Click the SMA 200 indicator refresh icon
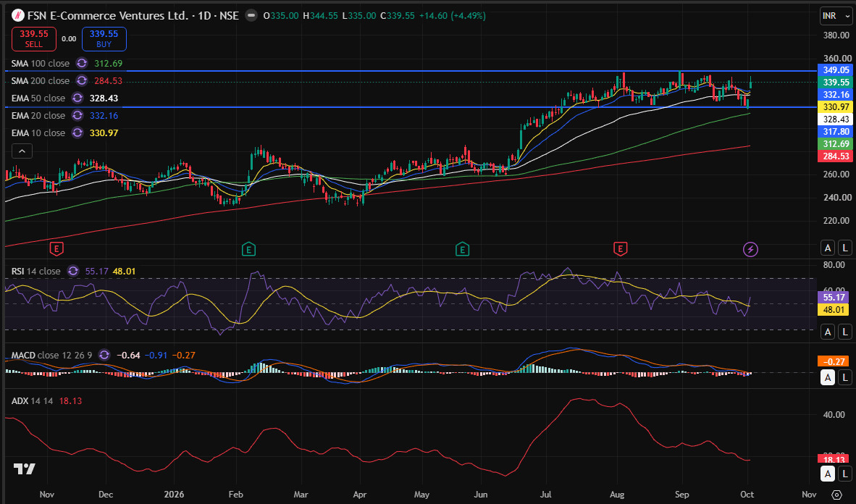Image resolution: width=856 pixels, height=504 pixels. coord(82,81)
